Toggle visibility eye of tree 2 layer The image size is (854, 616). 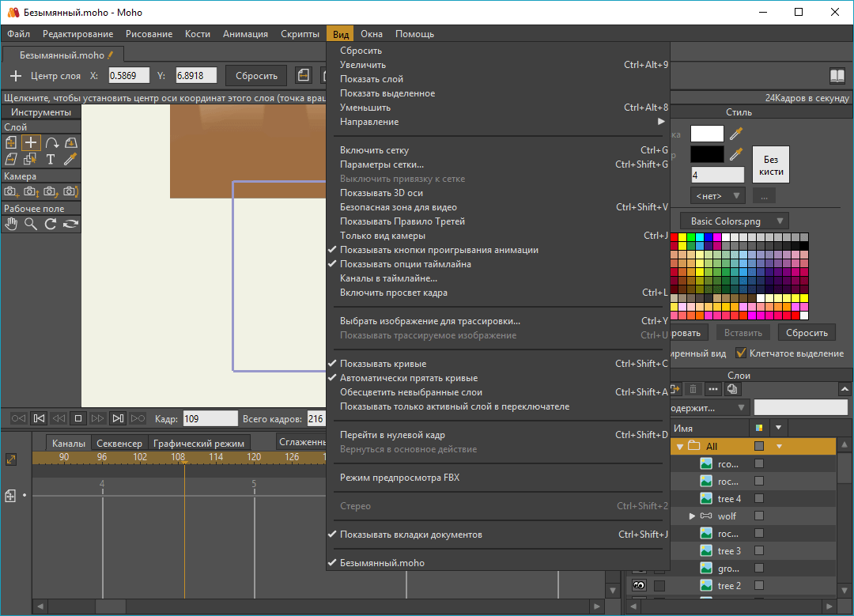tap(638, 586)
